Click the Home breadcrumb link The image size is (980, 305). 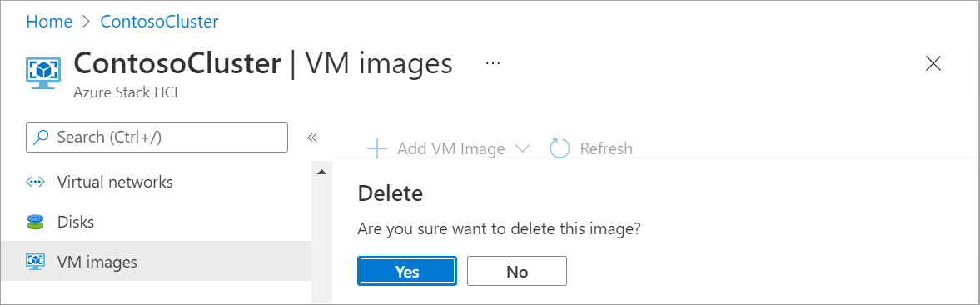click(x=49, y=22)
